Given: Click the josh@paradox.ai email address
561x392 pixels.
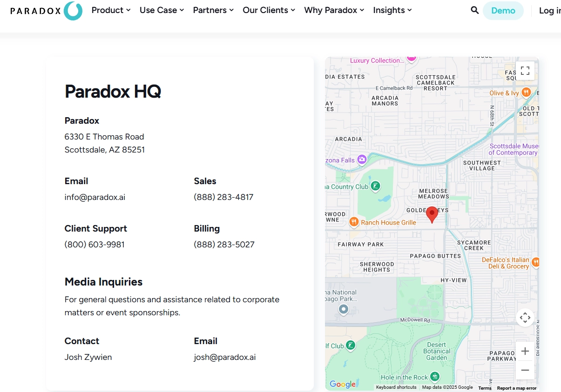Looking at the screenshot, I should point(225,358).
